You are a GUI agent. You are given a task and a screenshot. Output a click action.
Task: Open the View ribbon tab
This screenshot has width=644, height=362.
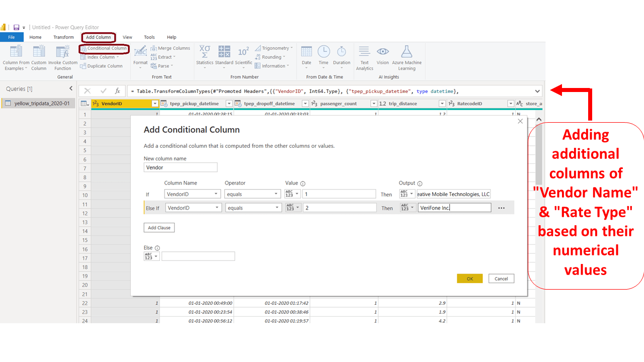pos(127,37)
